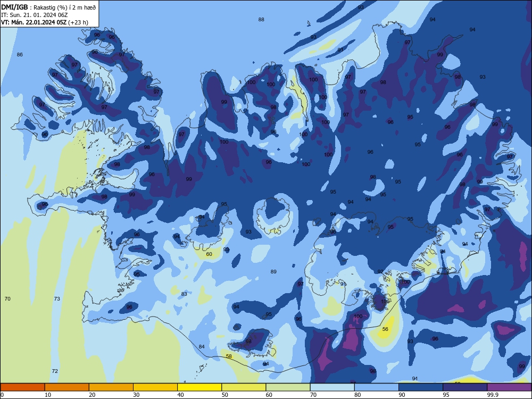Click the 'DMI/IGB : Rakastig (%) í 2 m hæð' title

(48, 7)
